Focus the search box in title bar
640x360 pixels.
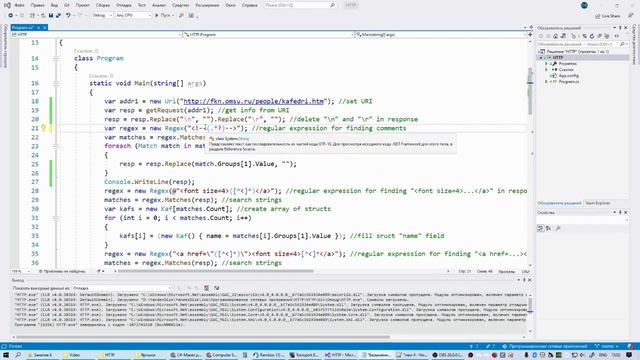[x=300, y=5]
